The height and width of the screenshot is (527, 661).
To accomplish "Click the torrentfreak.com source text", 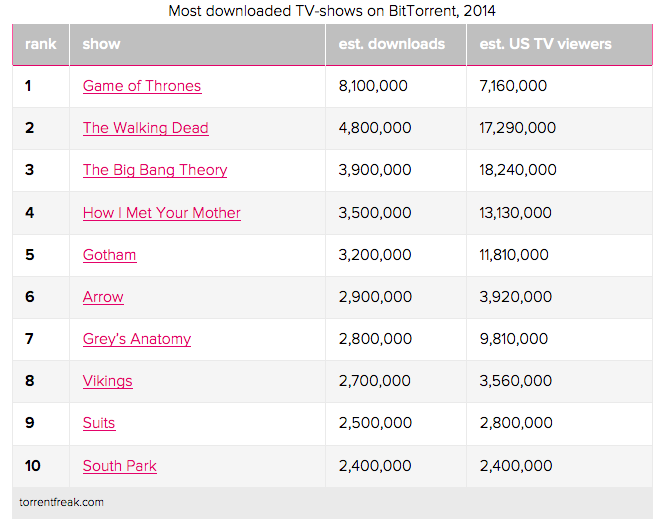I will 61,502.
